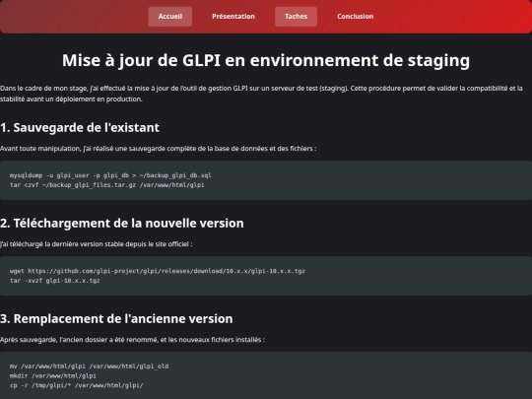This screenshot has width=532, height=399.
Task: Click the wget GitHub download command
Action: (x=158, y=271)
